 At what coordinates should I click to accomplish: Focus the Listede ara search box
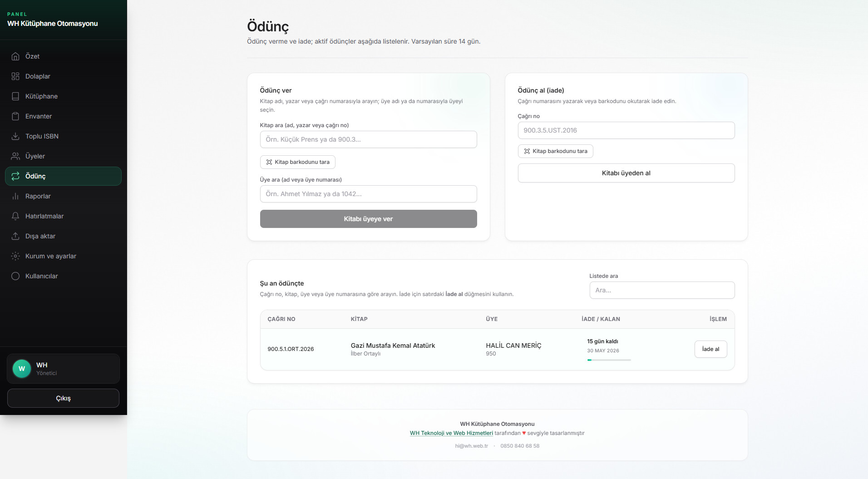pyautogui.click(x=662, y=290)
